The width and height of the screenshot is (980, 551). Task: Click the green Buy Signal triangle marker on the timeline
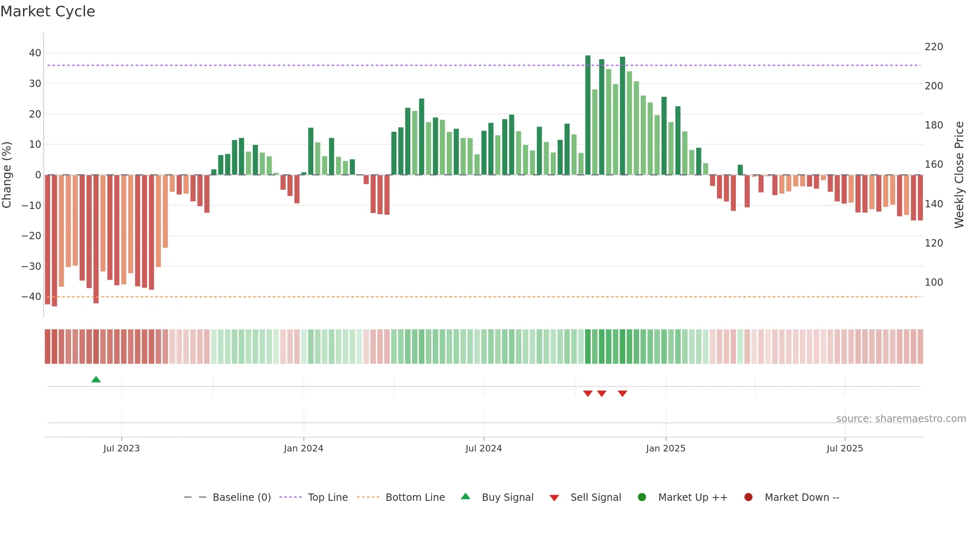[x=96, y=380]
